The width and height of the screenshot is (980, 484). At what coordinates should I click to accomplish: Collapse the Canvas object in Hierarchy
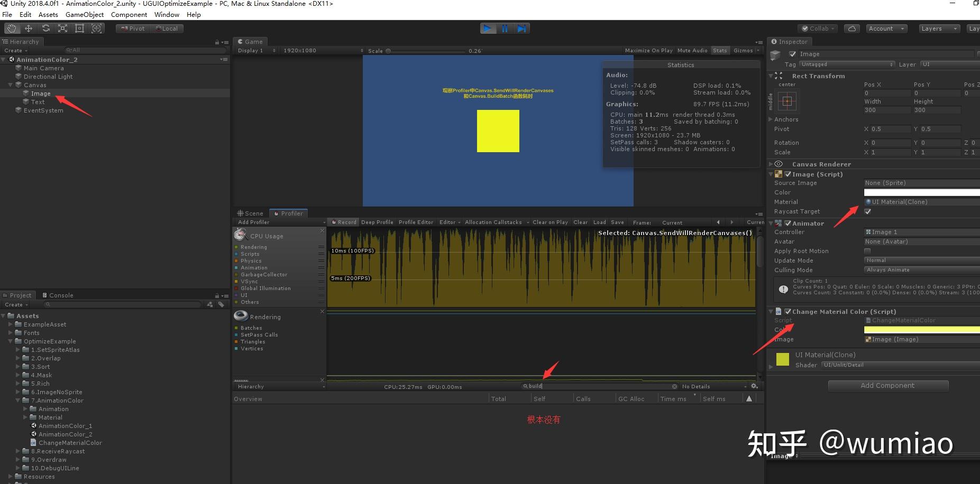point(11,85)
